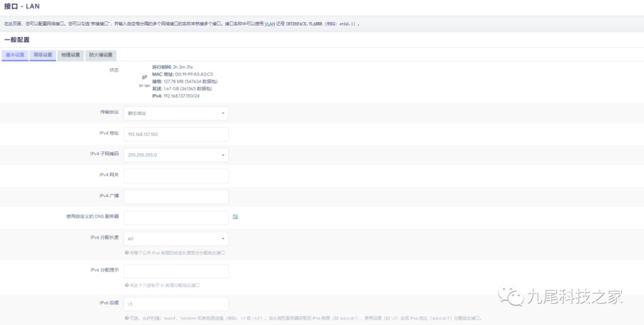Click the IPv4 地址 input field

175,135
